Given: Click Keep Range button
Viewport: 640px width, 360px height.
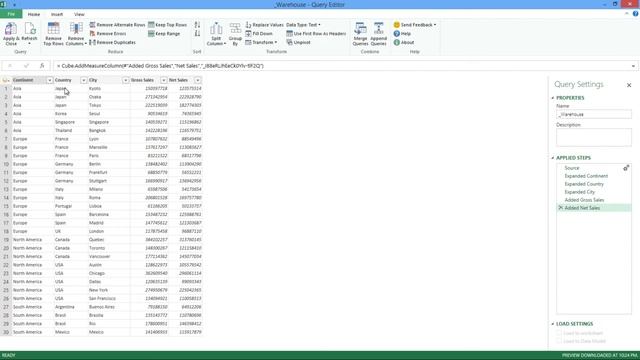Looking at the screenshot, I should [x=164, y=33].
